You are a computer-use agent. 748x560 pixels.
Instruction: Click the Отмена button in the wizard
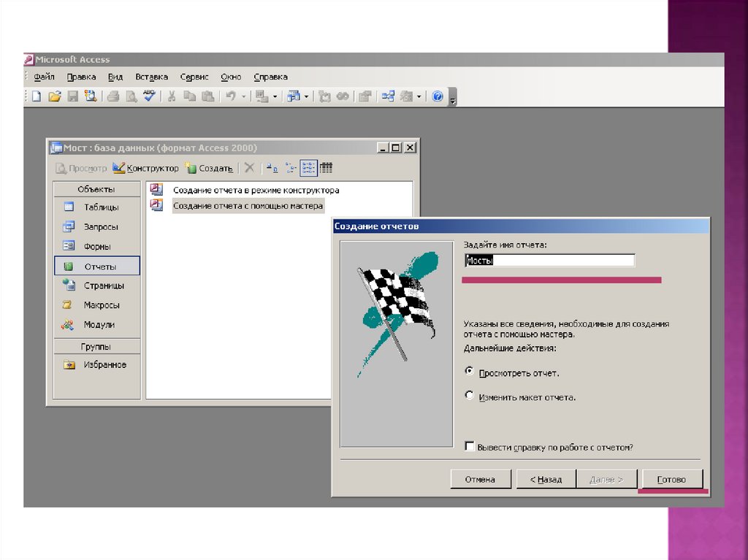point(481,479)
